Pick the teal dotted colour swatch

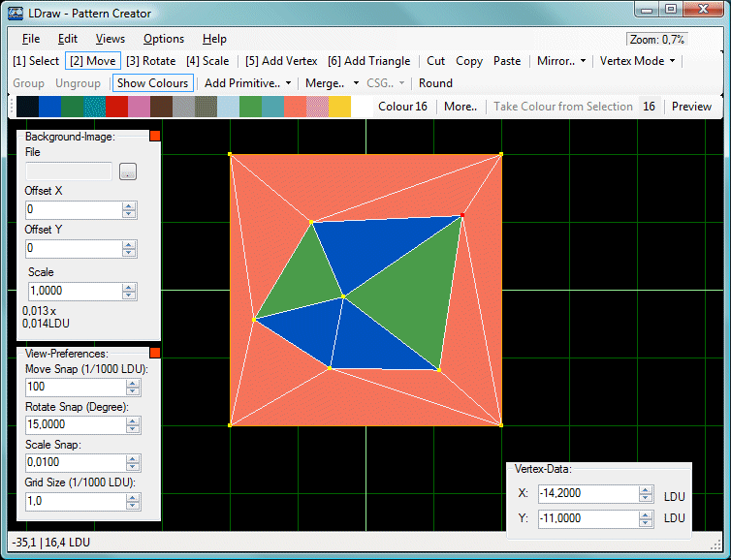pyautogui.click(x=95, y=107)
